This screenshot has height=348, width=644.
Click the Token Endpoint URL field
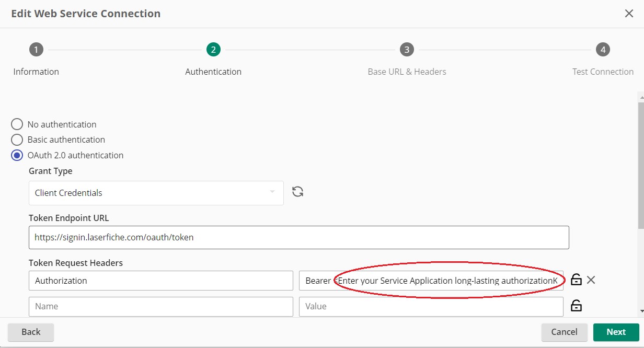point(298,237)
